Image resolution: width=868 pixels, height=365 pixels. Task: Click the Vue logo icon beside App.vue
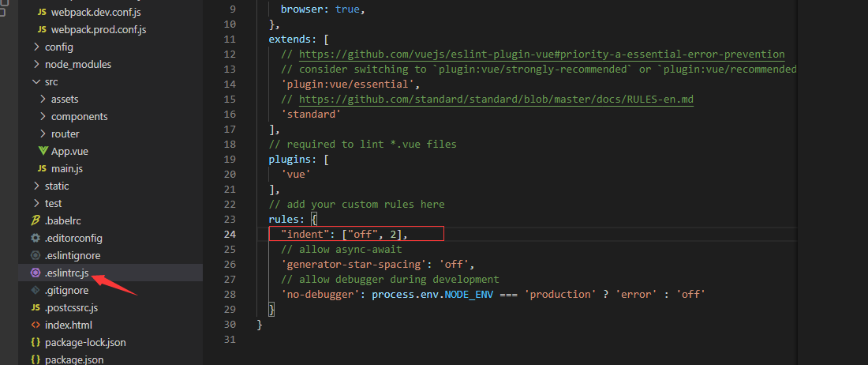(x=43, y=151)
